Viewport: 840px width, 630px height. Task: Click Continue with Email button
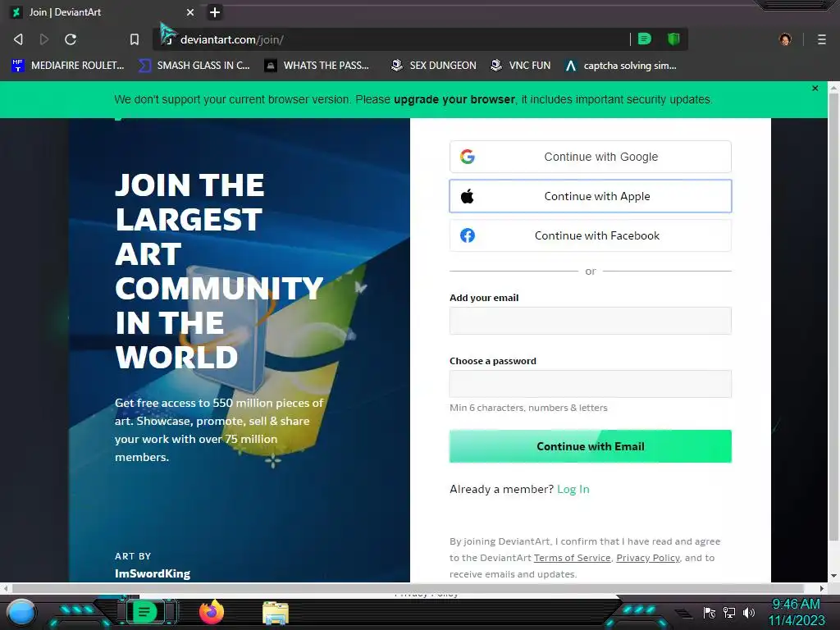click(x=591, y=446)
